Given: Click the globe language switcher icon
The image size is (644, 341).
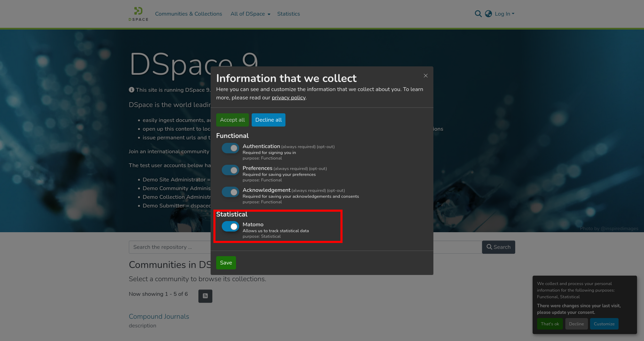Looking at the screenshot, I should click(488, 14).
